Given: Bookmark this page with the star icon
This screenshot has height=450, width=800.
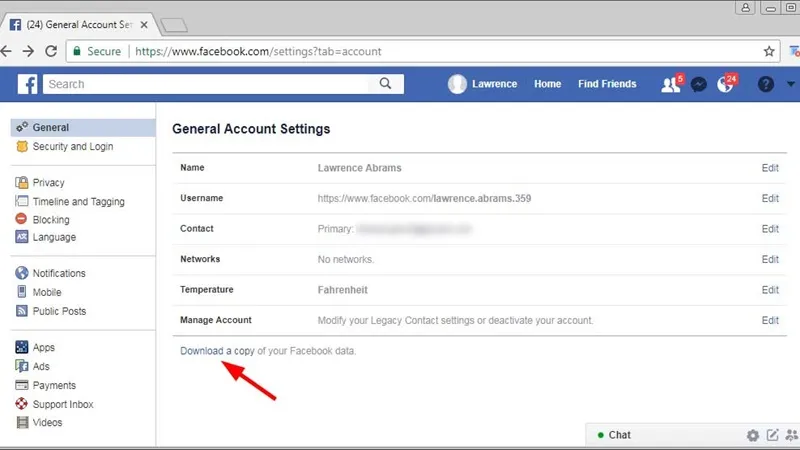Looking at the screenshot, I should coord(769,51).
